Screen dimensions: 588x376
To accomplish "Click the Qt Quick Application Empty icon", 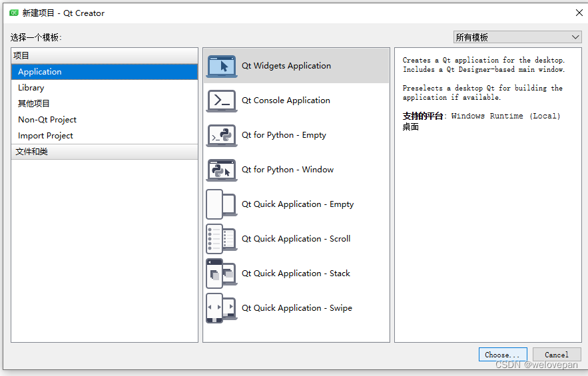I will click(221, 204).
